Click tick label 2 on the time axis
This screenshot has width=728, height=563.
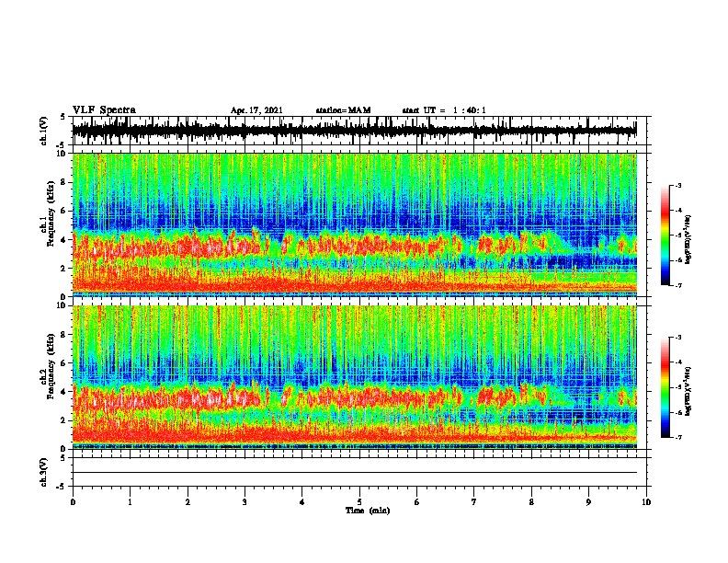pyautogui.click(x=188, y=502)
